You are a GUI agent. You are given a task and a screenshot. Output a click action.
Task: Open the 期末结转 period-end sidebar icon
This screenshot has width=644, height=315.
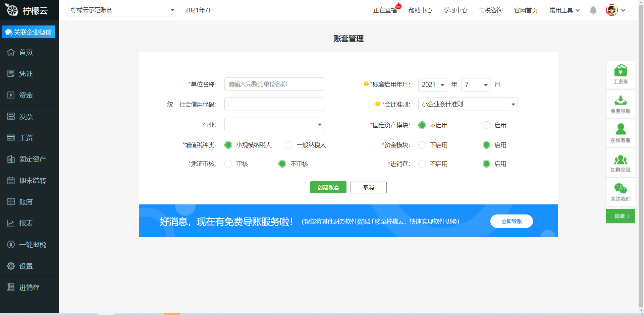(11, 181)
